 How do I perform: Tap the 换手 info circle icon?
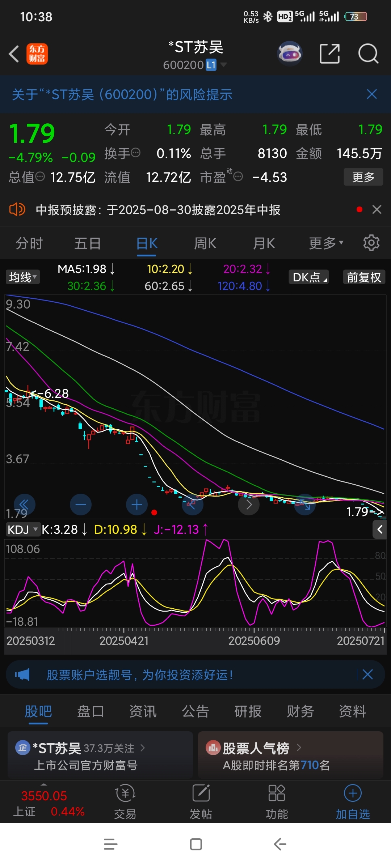(135, 153)
